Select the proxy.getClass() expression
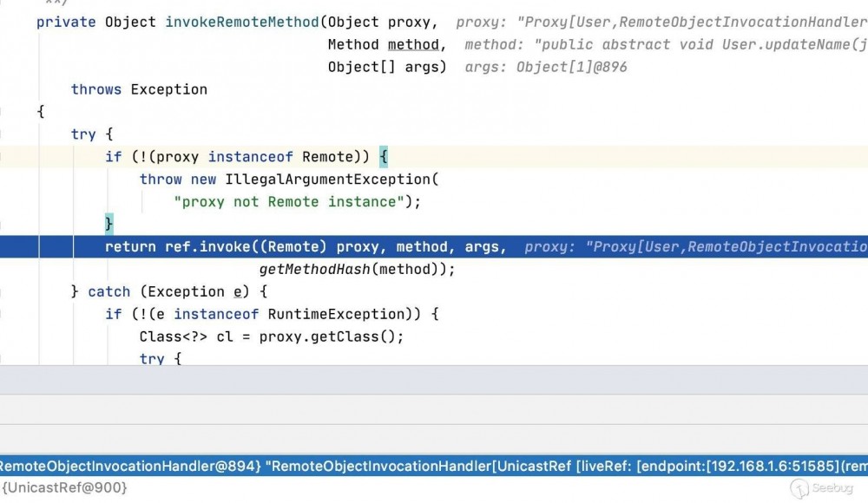Viewport: 868px width, 503px height. pyautogui.click(x=330, y=336)
